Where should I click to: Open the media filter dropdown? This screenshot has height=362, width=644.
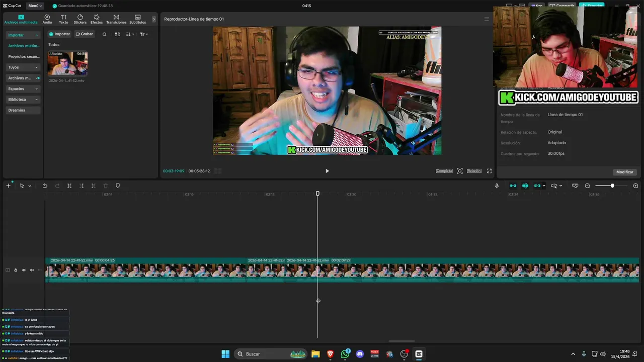point(144,34)
